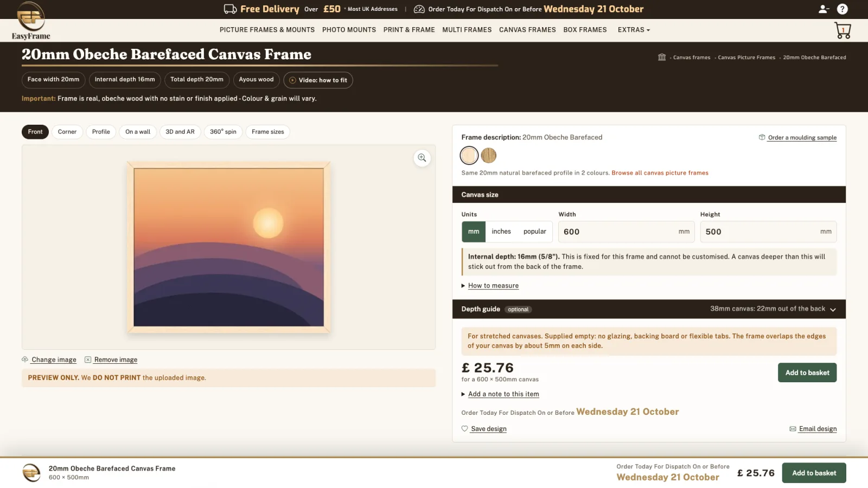View frame On a wall
This screenshot has height=488, width=868.
[x=138, y=132]
